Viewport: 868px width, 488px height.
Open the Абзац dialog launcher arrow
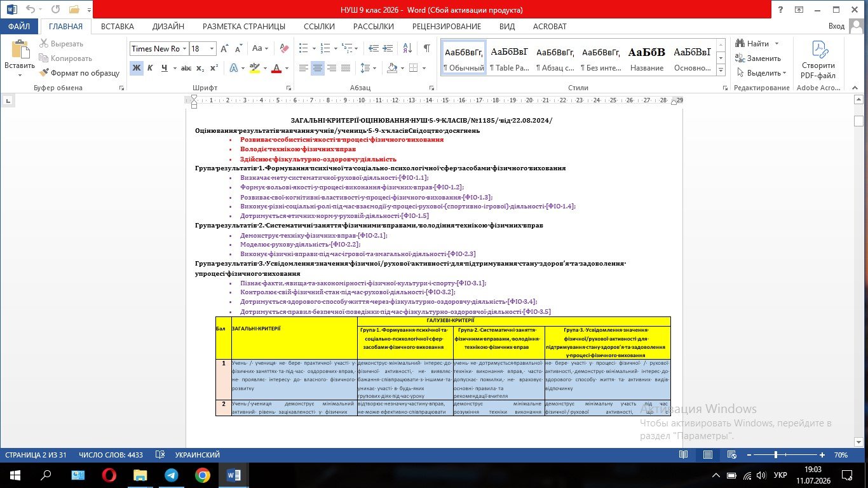[x=431, y=88]
